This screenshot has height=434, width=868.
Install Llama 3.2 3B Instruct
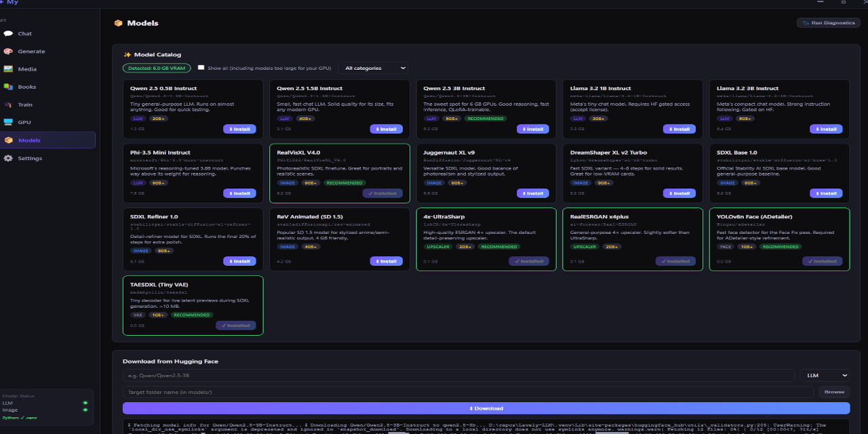tap(826, 129)
